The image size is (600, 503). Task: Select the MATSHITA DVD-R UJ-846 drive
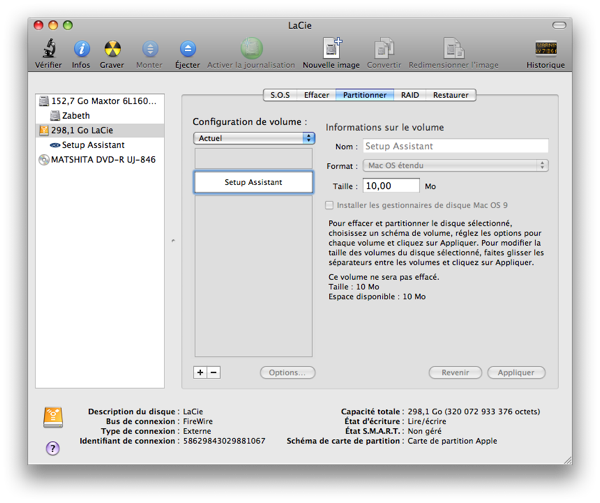100,160
